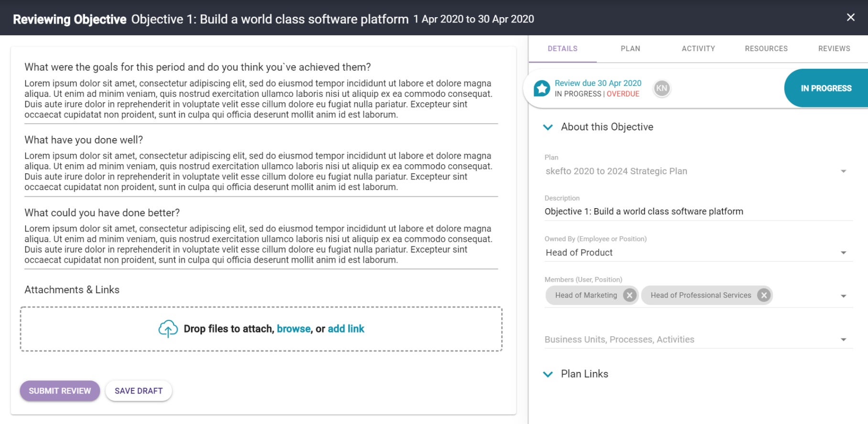
Task: Click the OVERDUE status text
Action: click(623, 94)
